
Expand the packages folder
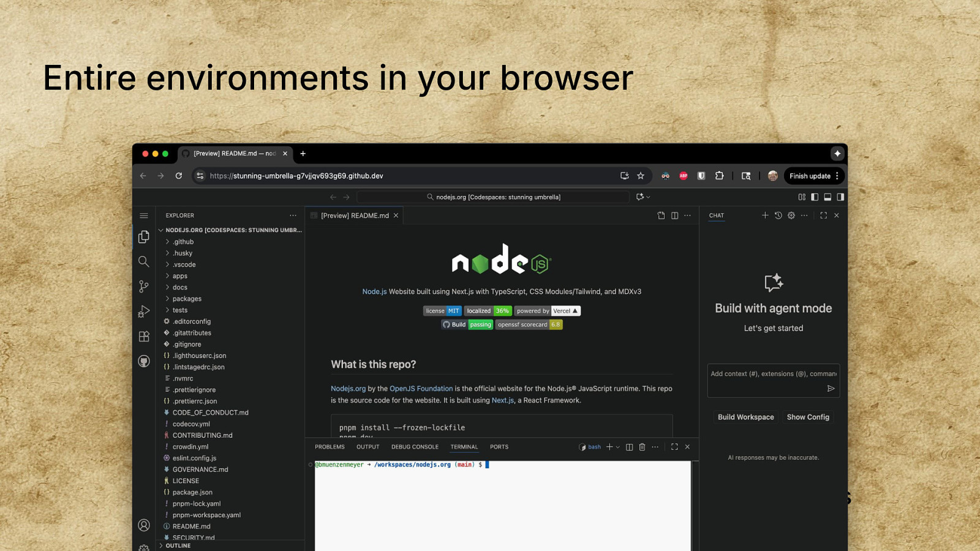coord(187,299)
